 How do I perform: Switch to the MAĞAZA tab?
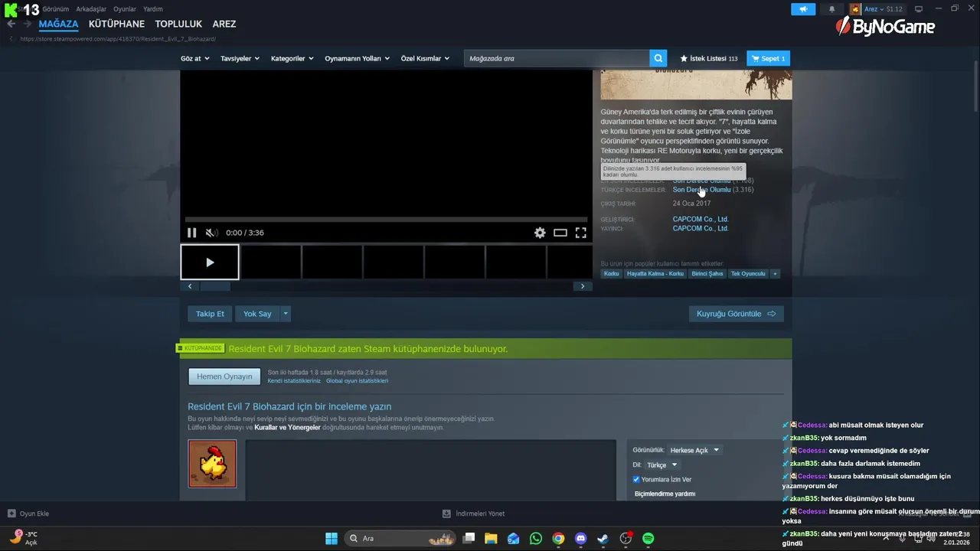coord(59,24)
